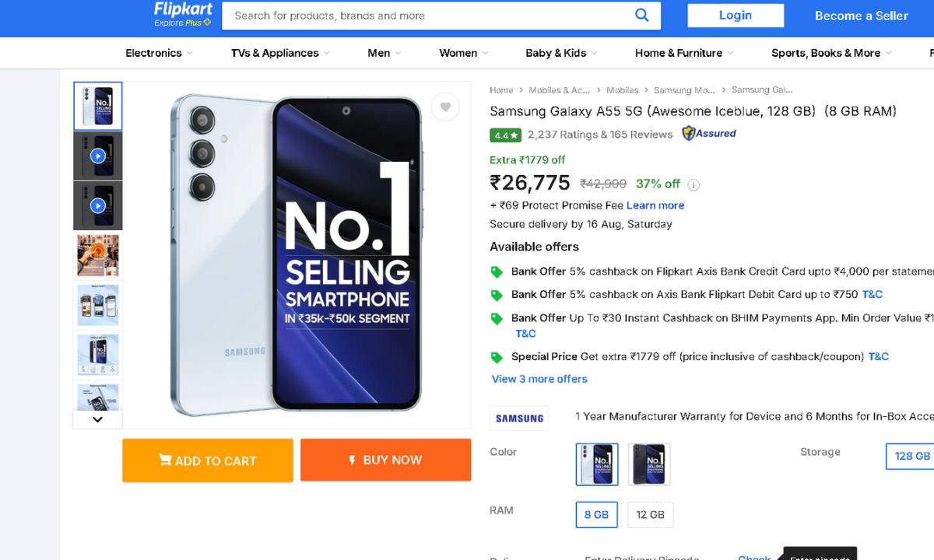Click the price info icon
Image resolution: width=934 pixels, height=560 pixels.
click(693, 185)
